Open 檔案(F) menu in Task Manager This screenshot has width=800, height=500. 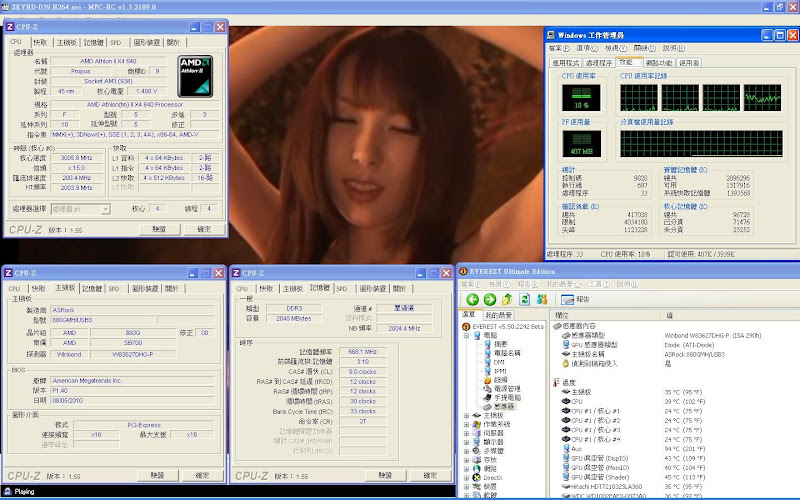point(559,48)
